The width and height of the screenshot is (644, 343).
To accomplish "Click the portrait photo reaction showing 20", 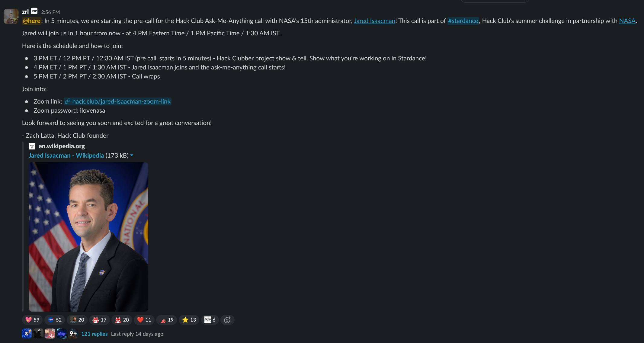I will 77,320.
